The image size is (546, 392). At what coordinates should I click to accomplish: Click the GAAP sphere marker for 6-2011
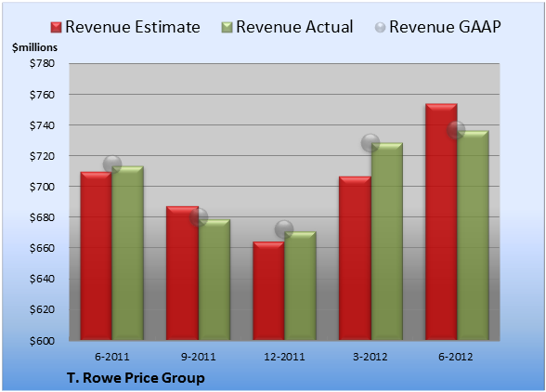pos(112,164)
